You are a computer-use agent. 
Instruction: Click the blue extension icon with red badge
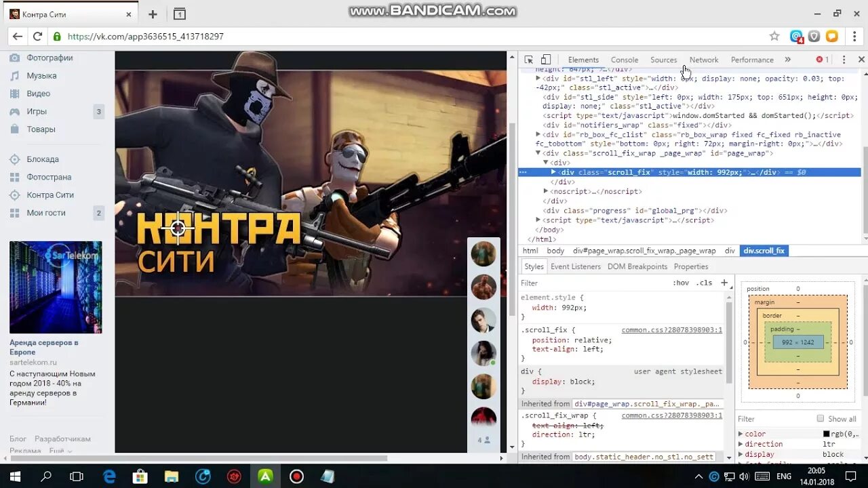pyautogui.click(x=797, y=37)
